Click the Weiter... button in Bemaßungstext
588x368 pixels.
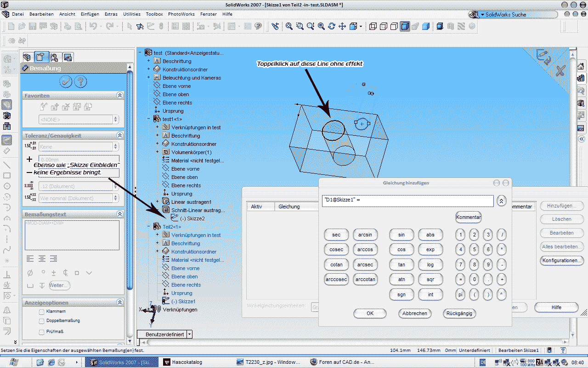click(x=60, y=286)
